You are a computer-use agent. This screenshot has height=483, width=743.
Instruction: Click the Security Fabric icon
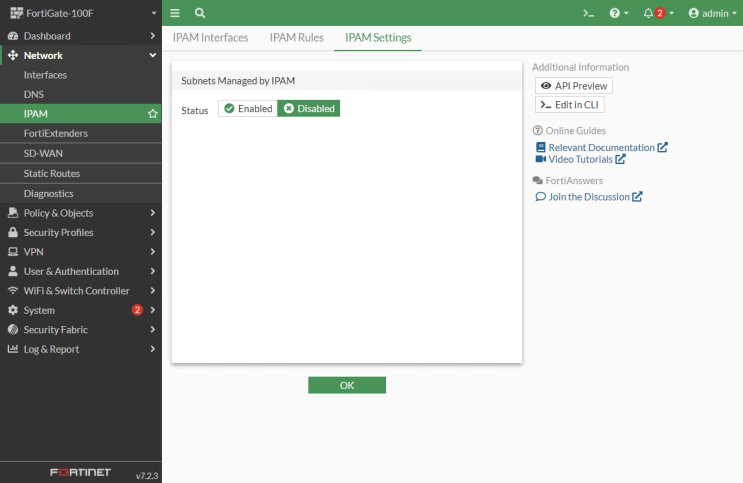pos(13,329)
